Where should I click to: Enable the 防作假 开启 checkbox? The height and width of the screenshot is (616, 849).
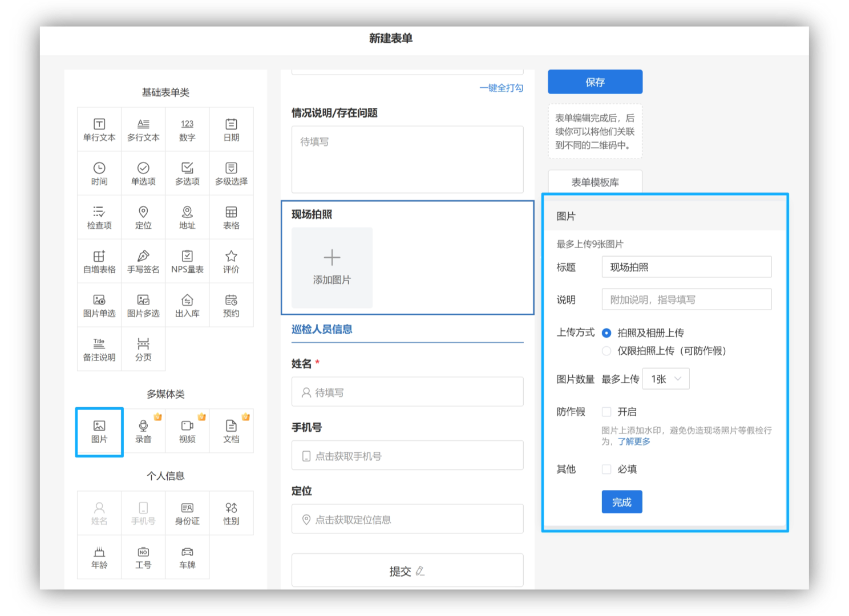coord(607,412)
